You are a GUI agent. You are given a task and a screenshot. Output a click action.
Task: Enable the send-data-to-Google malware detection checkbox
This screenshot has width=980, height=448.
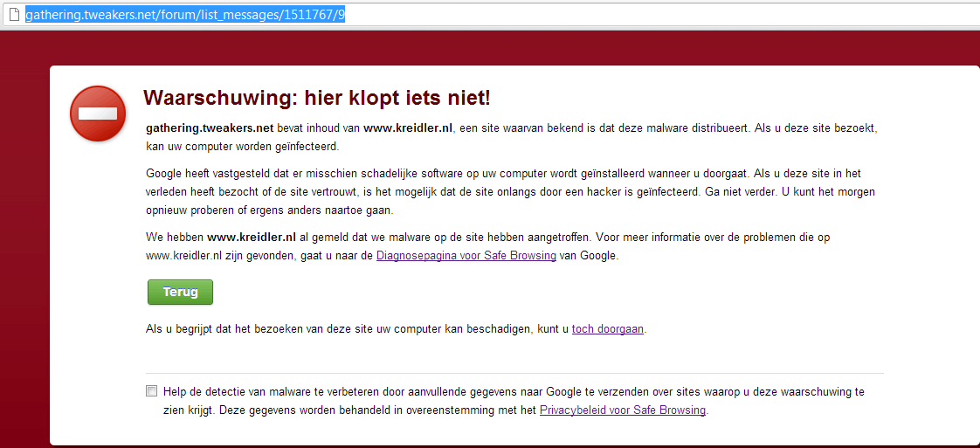click(151, 391)
